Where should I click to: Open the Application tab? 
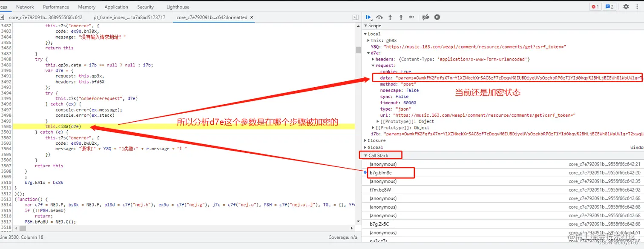(116, 7)
